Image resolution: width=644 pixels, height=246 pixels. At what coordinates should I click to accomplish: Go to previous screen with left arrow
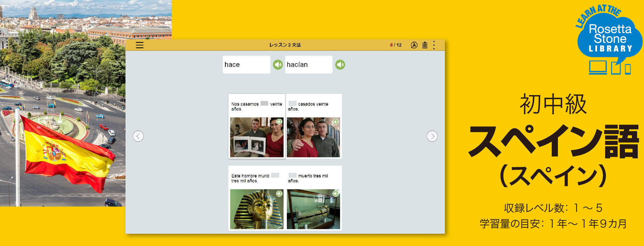pos(138,136)
